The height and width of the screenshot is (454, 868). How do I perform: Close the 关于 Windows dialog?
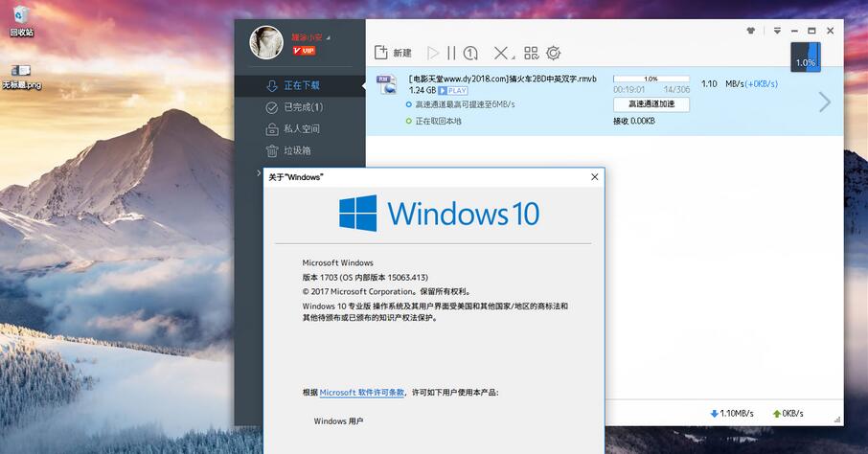(x=595, y=177)
